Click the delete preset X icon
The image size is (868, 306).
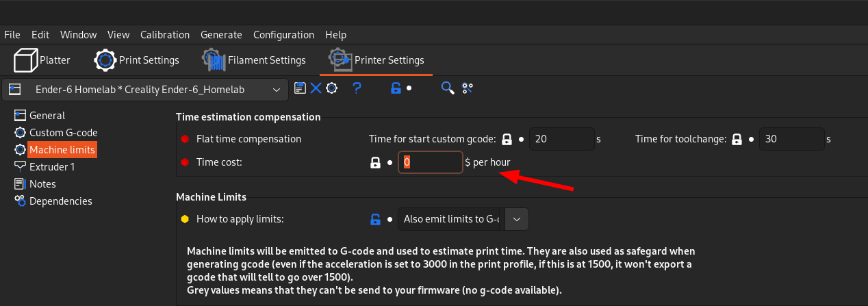[x=316, y=88]
